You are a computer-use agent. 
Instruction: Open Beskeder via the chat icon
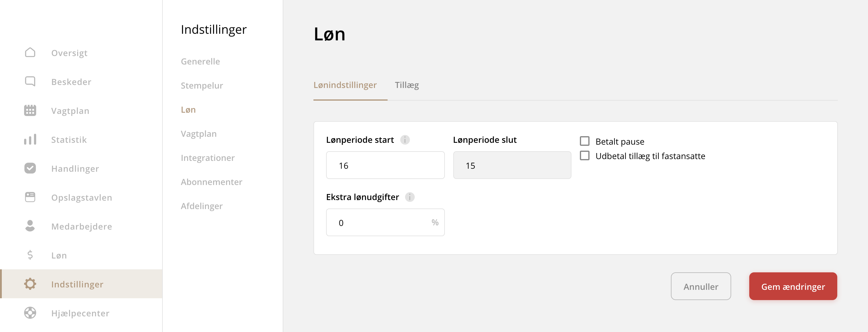coord(30,81)
